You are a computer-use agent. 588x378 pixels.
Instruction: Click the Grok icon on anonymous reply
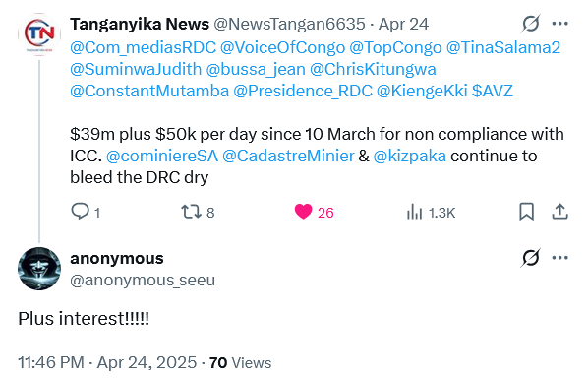click(x=531, y=258)
